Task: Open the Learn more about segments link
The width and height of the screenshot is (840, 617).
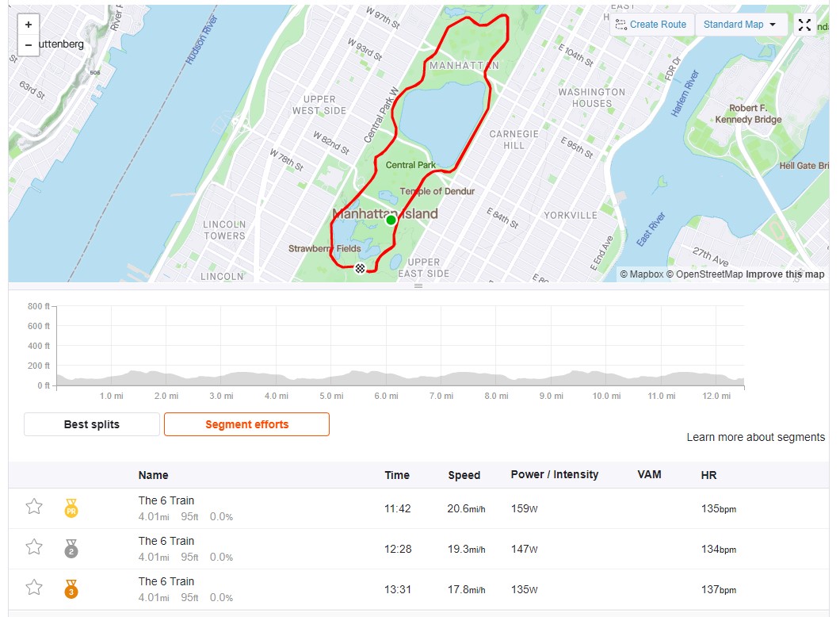Action: click(x=755, y=438)
